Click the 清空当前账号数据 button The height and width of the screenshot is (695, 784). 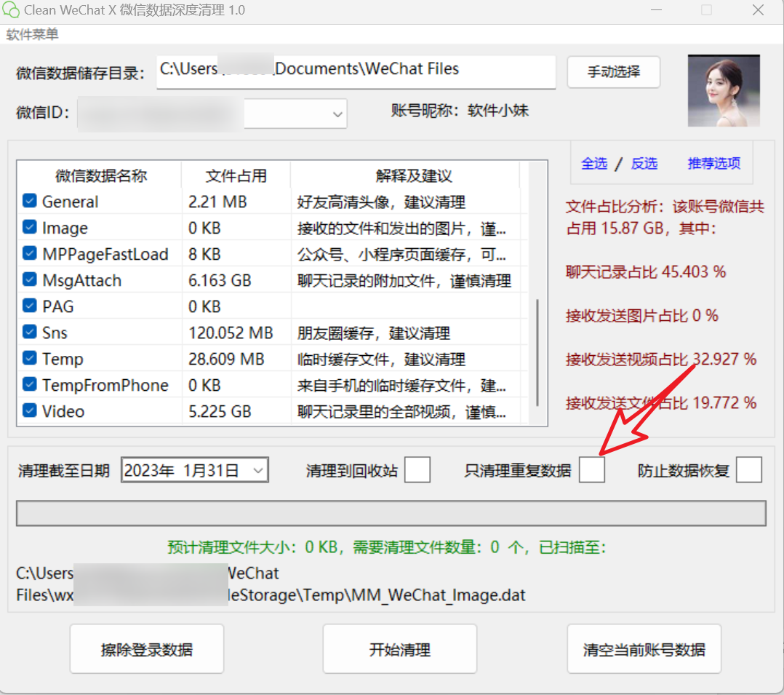(644, 649)
